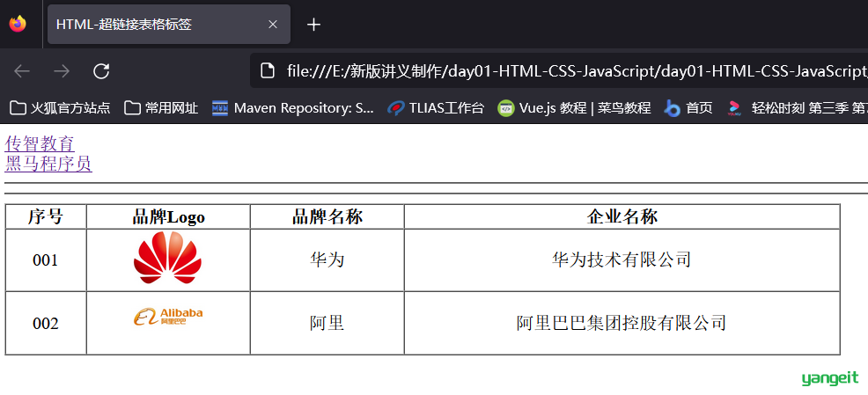Click the Alibaba logo image
Image resolution: width=868 pixels, height=395 pixels.
click(x=168, y=317)
